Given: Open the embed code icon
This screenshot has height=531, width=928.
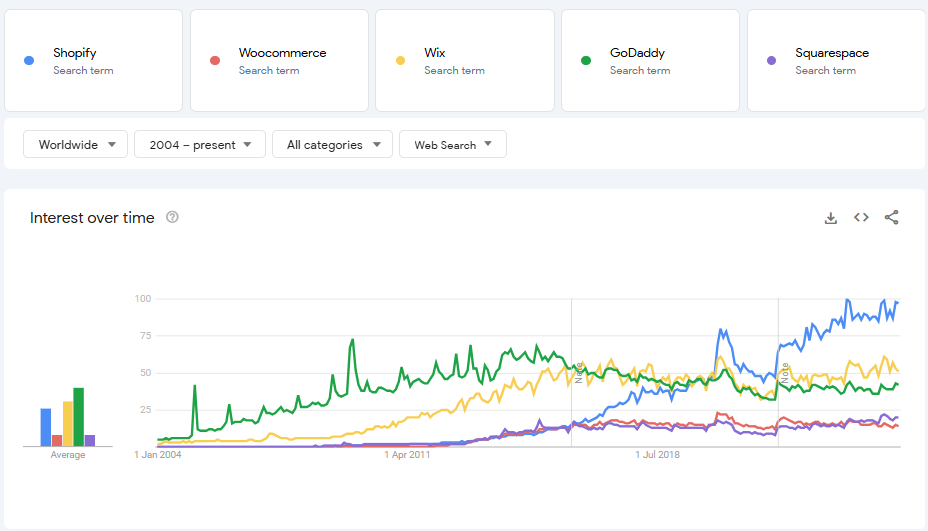Looking at the screenshot, I should pyautogui.click(x=861, y=218).
